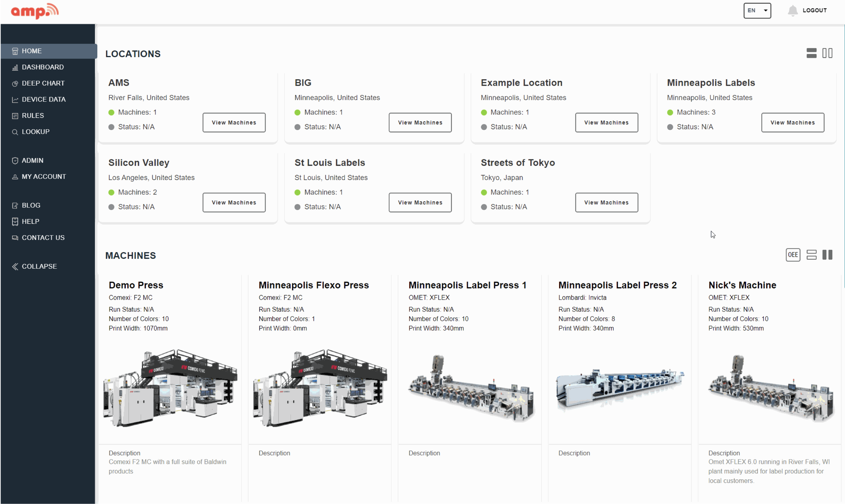Switch Machines to column card view

[x=827, y=255]
